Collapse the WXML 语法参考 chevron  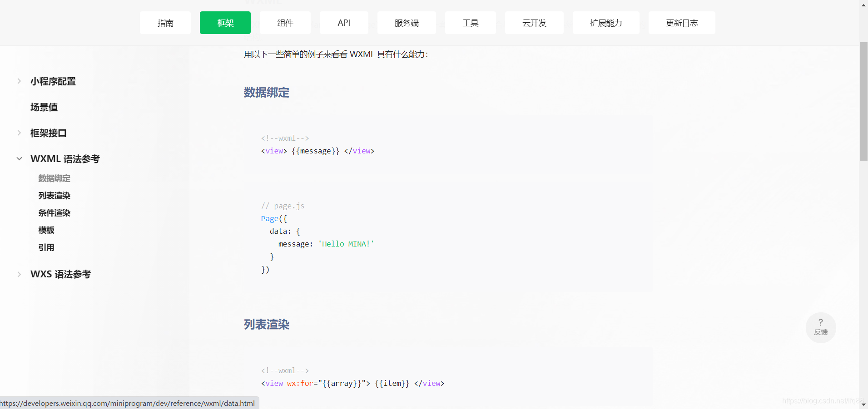(x=19, y=159)
